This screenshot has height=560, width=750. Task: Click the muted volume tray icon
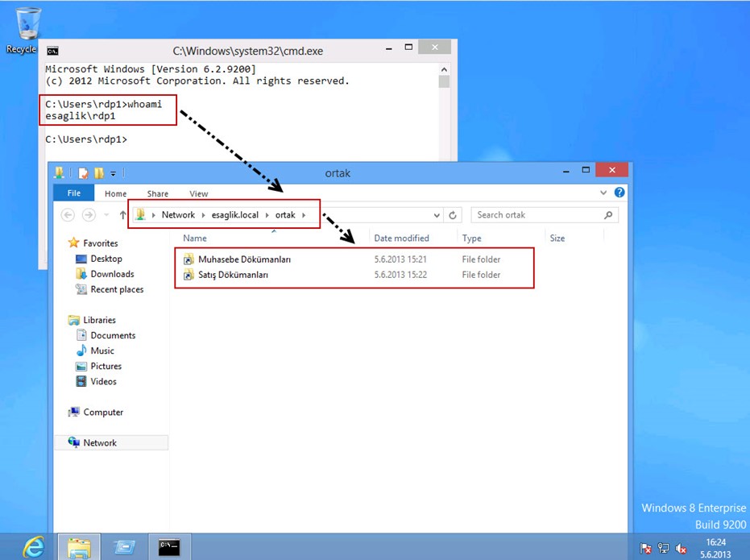(x=681, y=548)
